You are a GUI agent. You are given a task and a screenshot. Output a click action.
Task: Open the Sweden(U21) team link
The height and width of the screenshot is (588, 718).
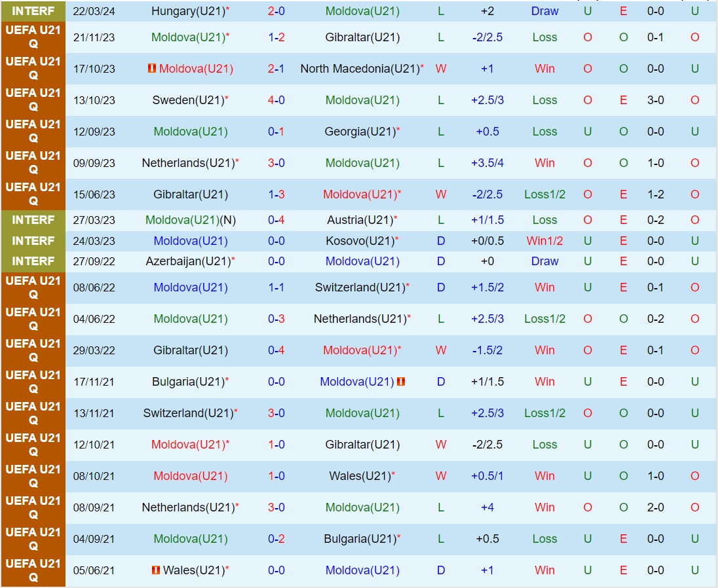point(188,100)
